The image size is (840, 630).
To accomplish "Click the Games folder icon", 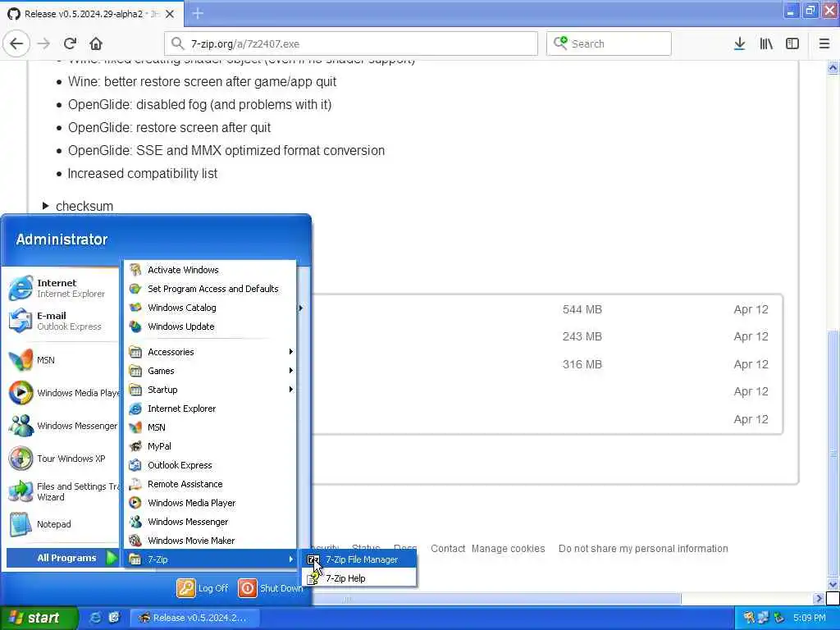I will (135, 371).
